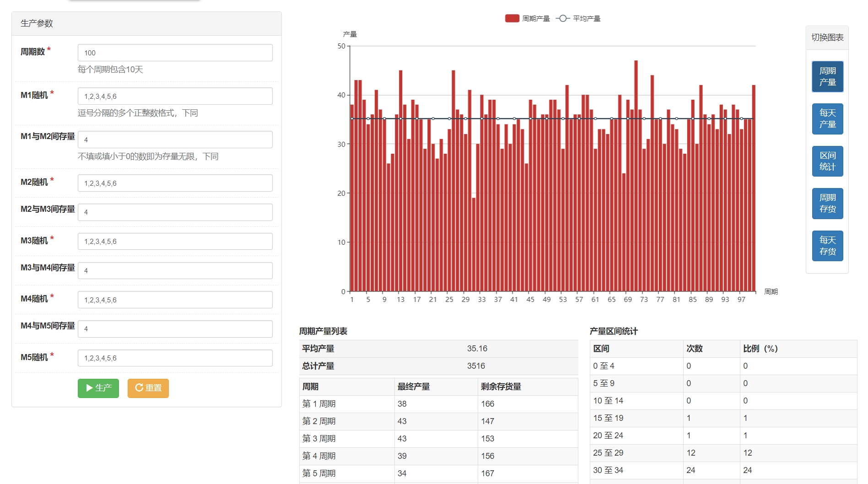Switch chart to 每天产量

click(827, 119)
